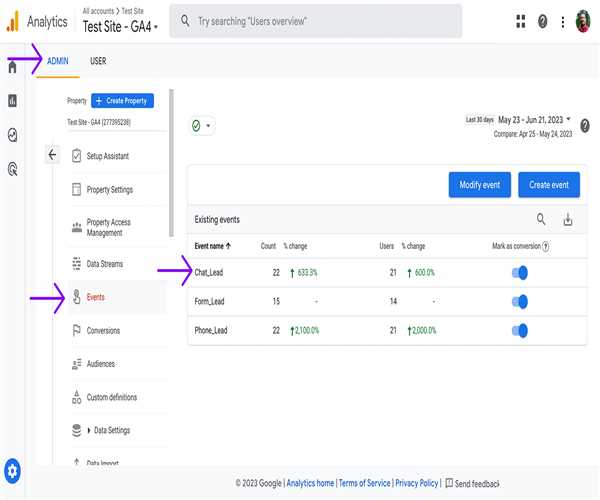Open the Google apps grid icon

click(520, 21)
